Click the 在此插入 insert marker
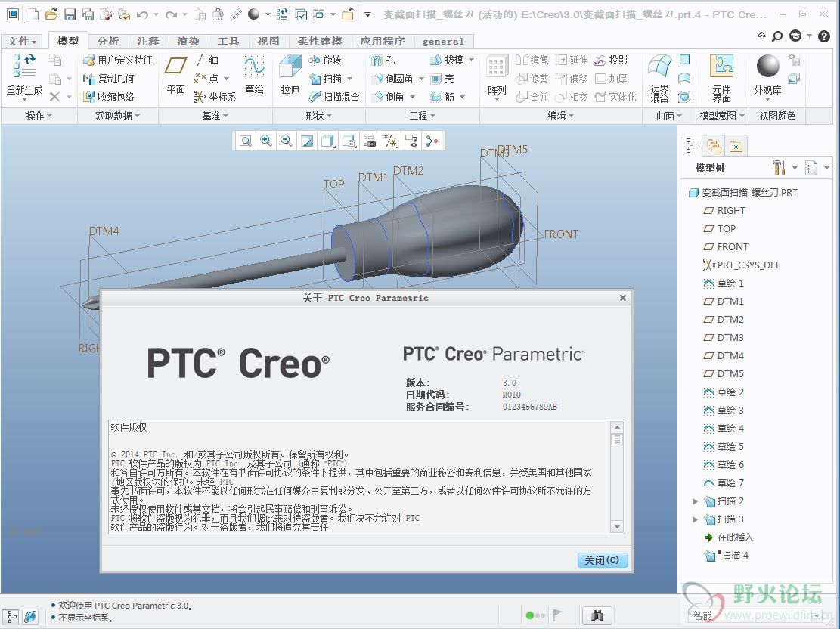840x629 pixels. click(x=729, y=538)
